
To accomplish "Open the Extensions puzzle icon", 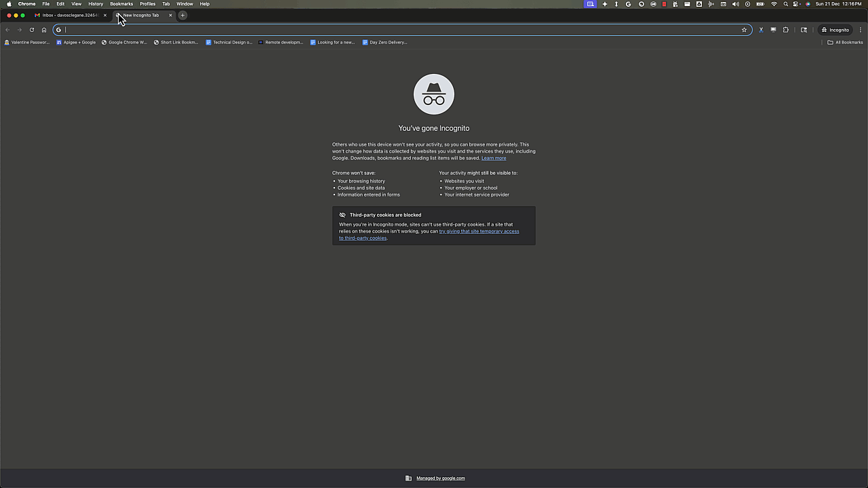I will (786, 30).
